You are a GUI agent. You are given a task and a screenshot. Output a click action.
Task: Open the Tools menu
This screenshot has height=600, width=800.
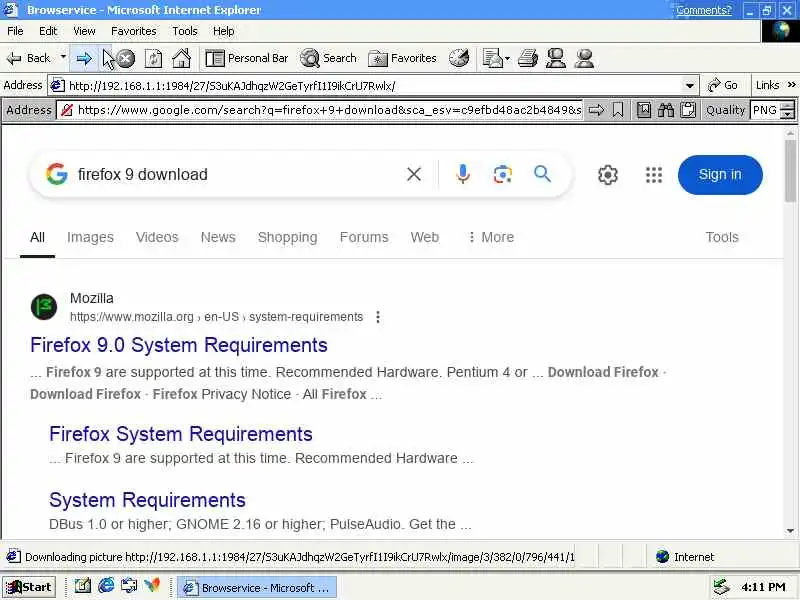185,31
